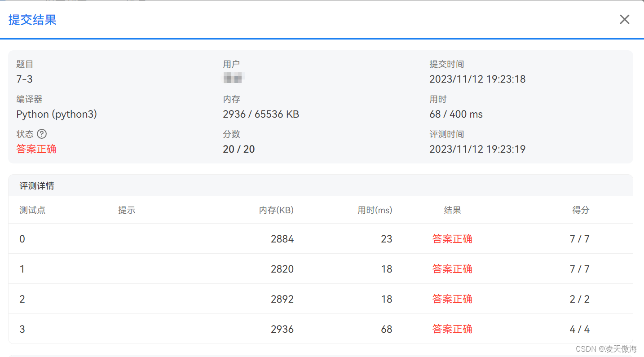Click 答案正确 result for test point 0
Image resolution: width=644 pixels, height=357 pixels.
(x=452, y=239)
